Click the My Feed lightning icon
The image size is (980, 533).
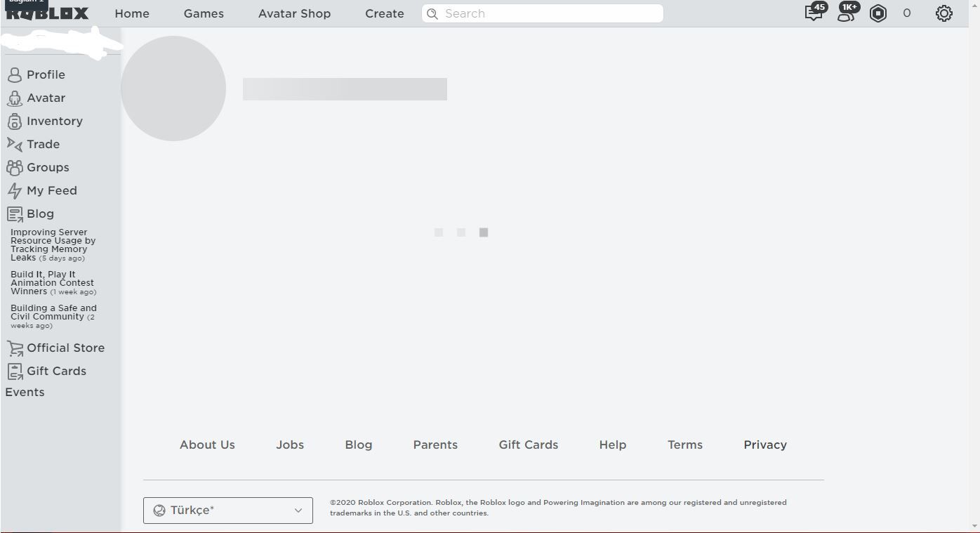[x=14, y=191]
